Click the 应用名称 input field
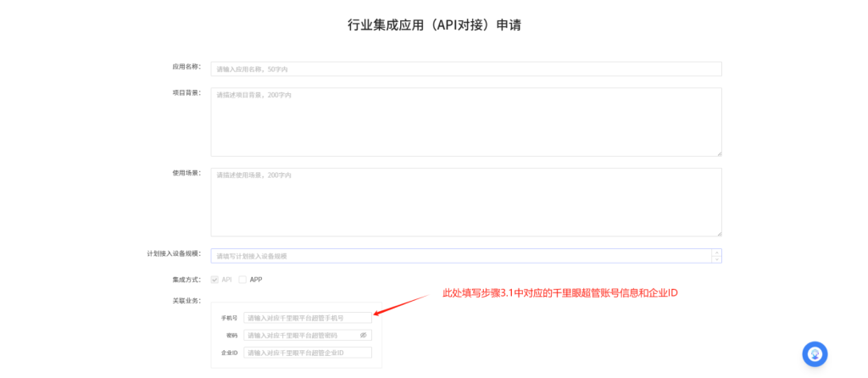The image size is (868, 378). (466, 69)
